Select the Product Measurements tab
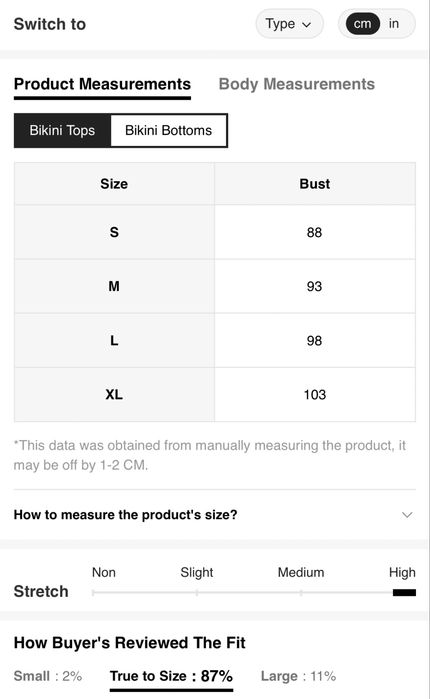This screenshot has height=699, width=430. tap(102, 84)
